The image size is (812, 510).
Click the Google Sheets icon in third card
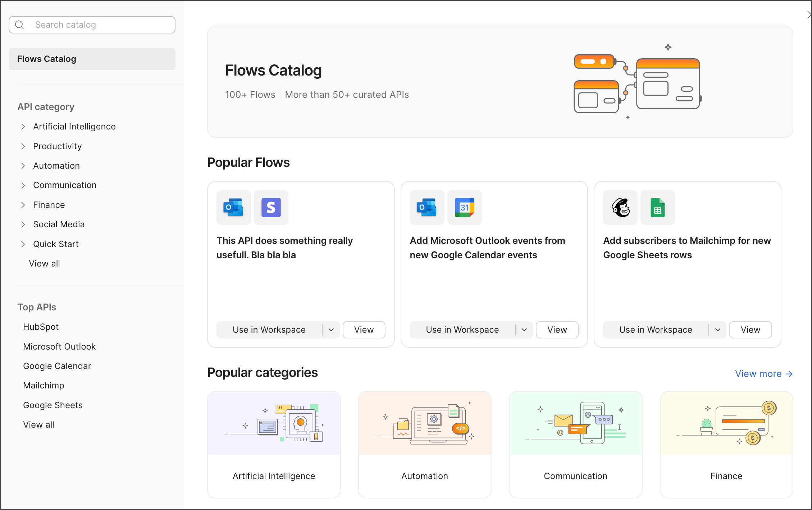tap(657, 208)
